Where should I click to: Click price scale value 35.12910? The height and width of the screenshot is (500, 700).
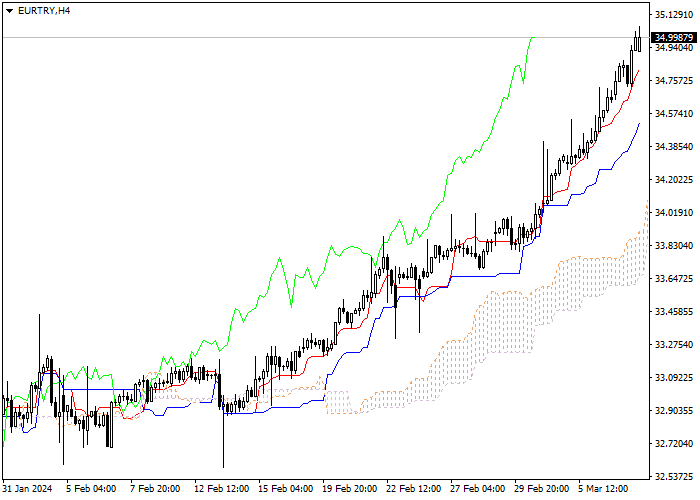(x=674, y=15)
